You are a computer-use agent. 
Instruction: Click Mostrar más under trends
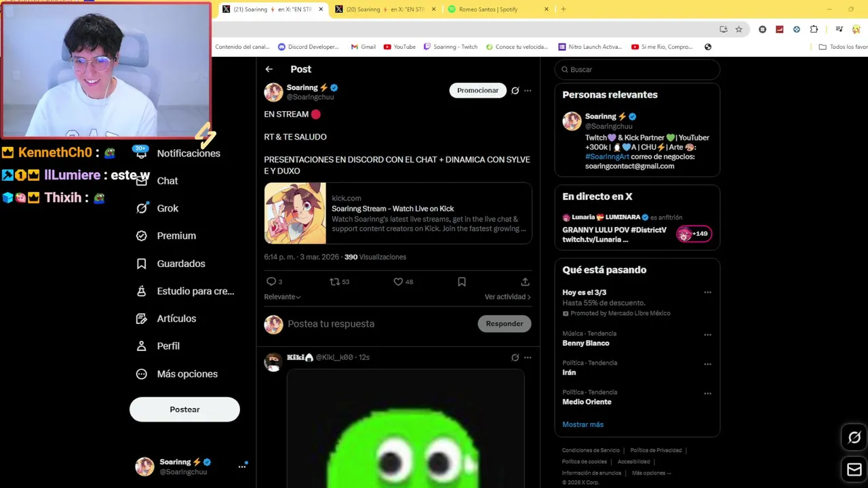583,424
